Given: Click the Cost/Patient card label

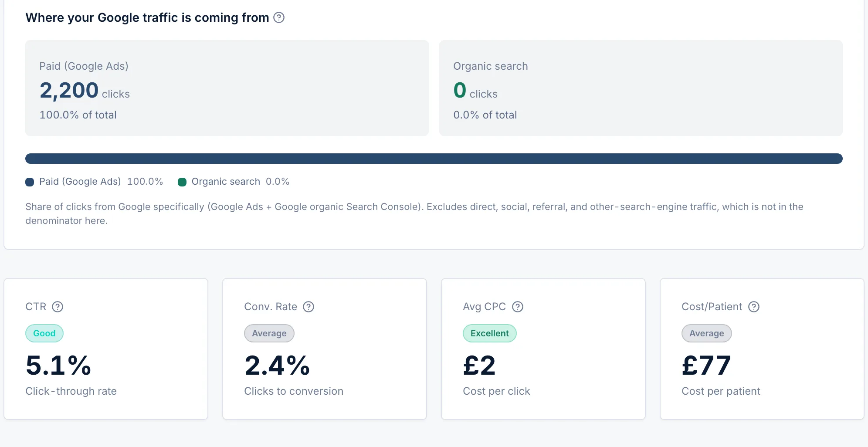Looking at the screenshot, I should (x=712, y=307).
